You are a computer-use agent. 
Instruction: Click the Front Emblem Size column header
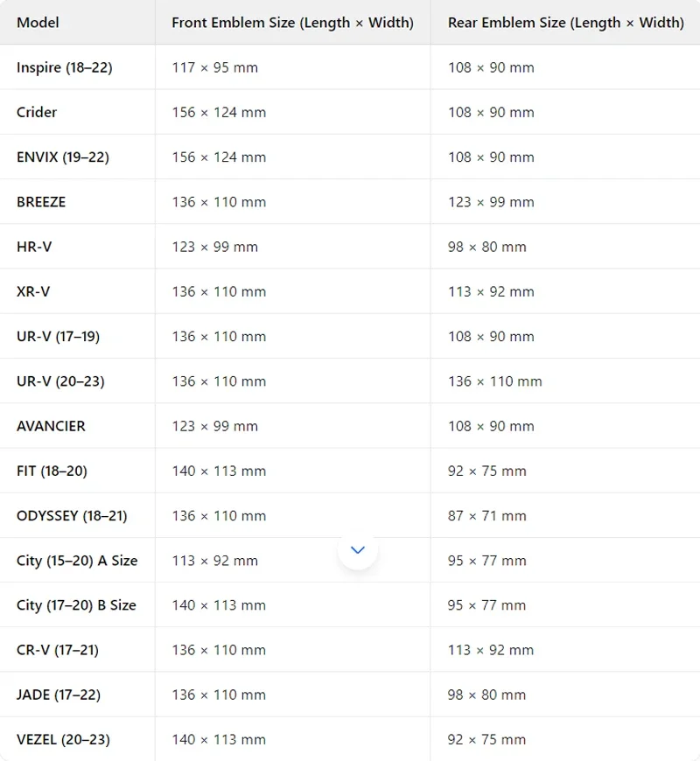[x=292, y=23]
